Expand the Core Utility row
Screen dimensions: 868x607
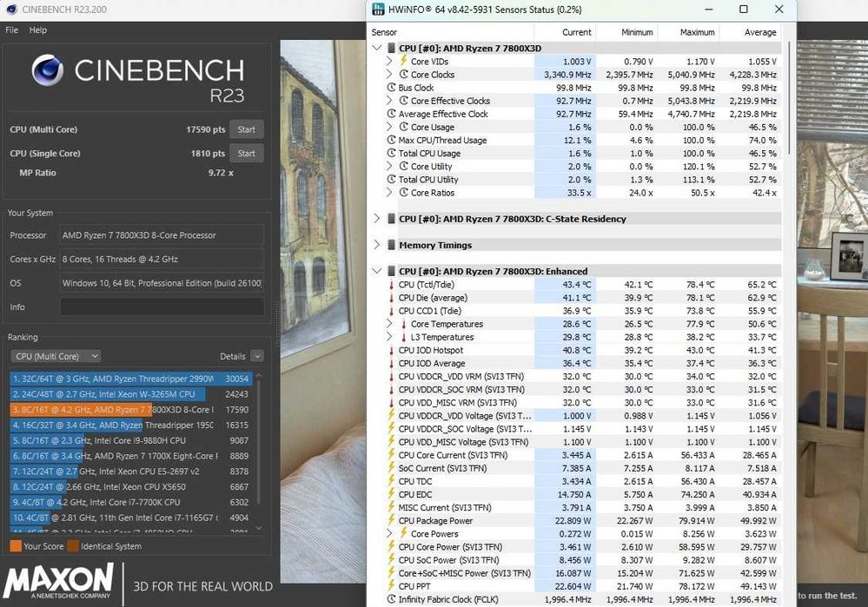(x=389, y=166)
